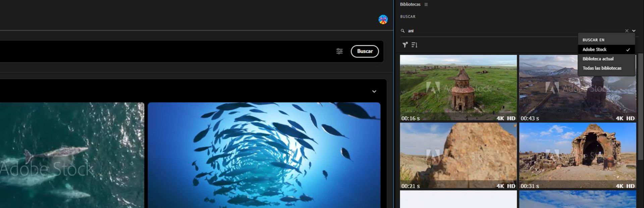Click the BUSCAR section label
This screenshot has width=644, height=208.
click(408, 16)
